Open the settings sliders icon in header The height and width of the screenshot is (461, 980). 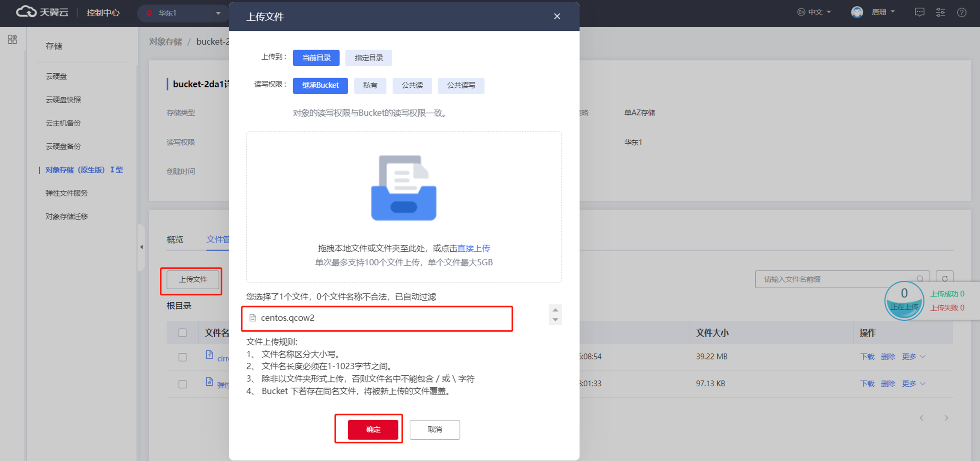tap(940, 12)
